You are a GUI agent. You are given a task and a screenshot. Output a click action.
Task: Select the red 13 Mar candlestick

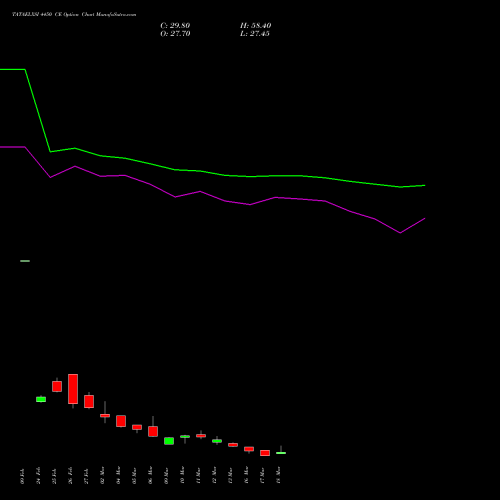tap(233, 445)
